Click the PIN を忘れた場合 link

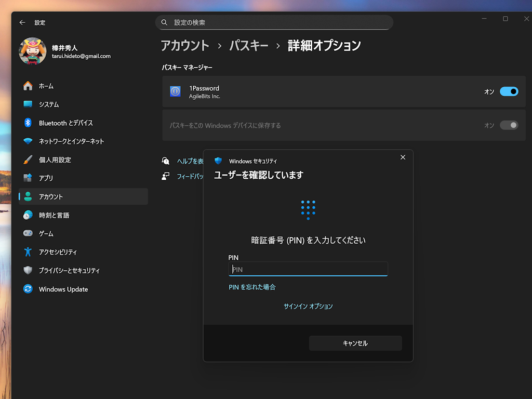pyautogui.click(x=252, y=286)
